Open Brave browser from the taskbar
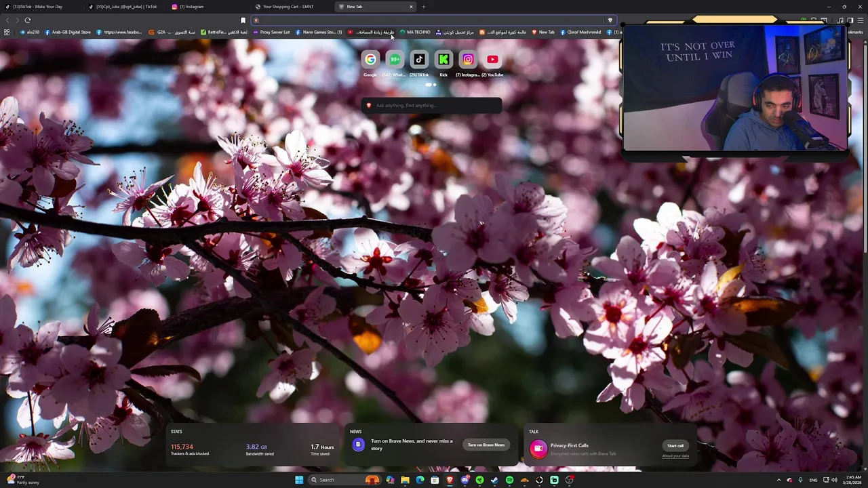This screenshot has width=868, height=488. tap(450, 480)
